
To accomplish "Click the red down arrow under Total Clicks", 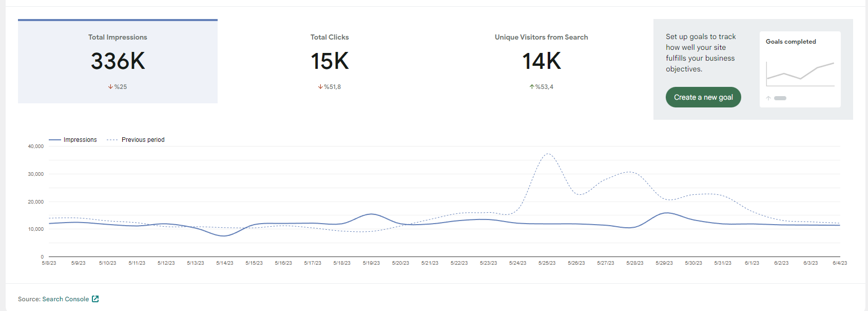I will 320,87.
